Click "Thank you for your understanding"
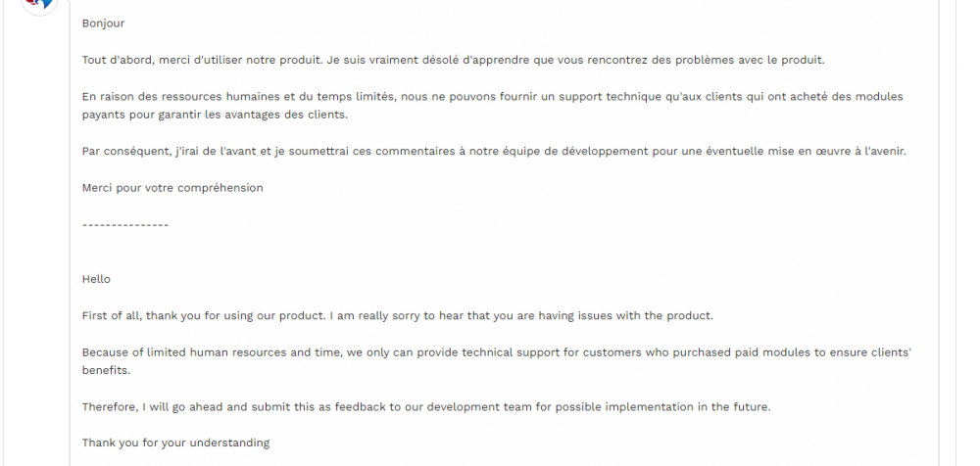This screenshot has width=980, height=466. pos(175,443)
